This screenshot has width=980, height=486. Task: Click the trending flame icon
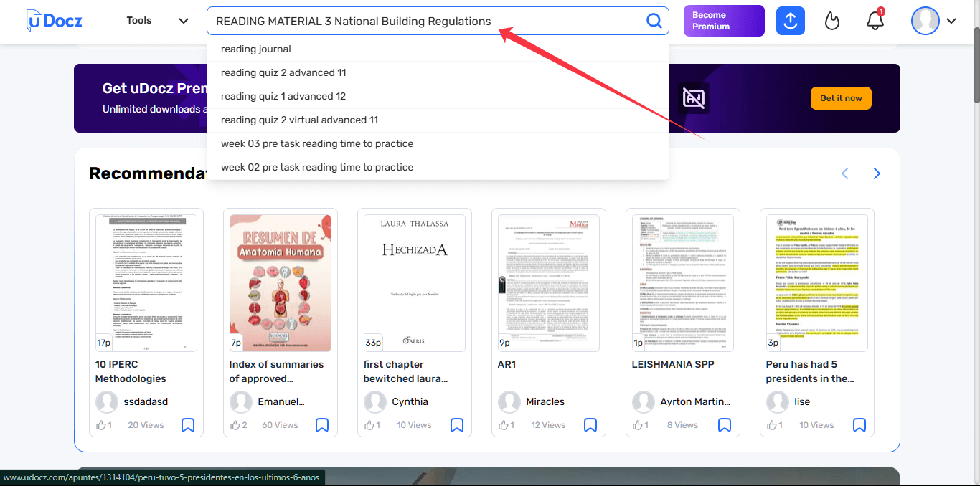(832, 21)
